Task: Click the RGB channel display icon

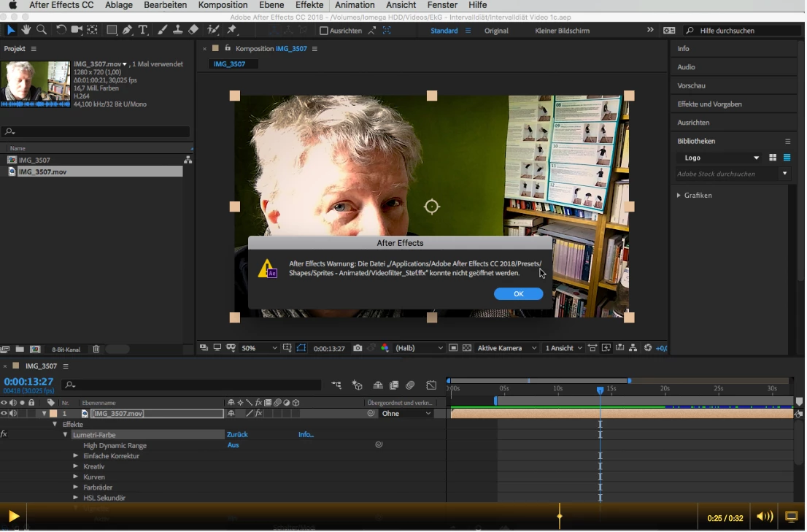Action: tap(385, 348)
